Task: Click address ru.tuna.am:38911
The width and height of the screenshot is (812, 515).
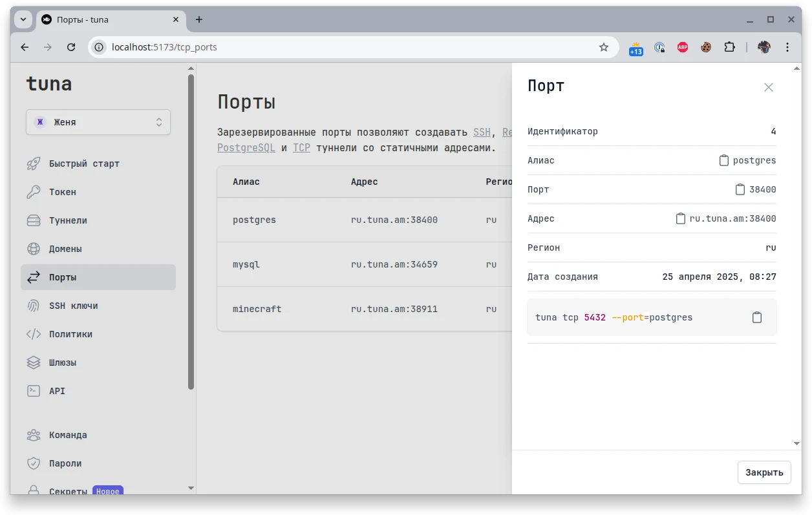Action: point(394,309)
